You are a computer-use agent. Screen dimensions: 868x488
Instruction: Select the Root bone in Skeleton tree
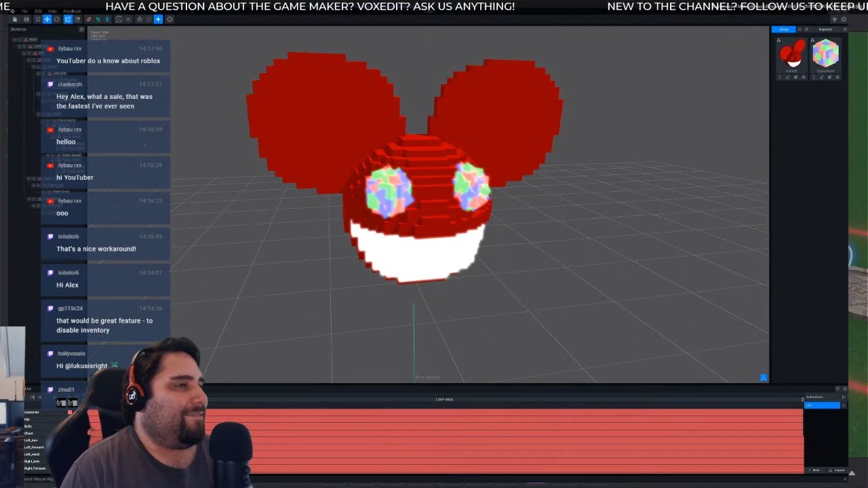pos(33,40)
